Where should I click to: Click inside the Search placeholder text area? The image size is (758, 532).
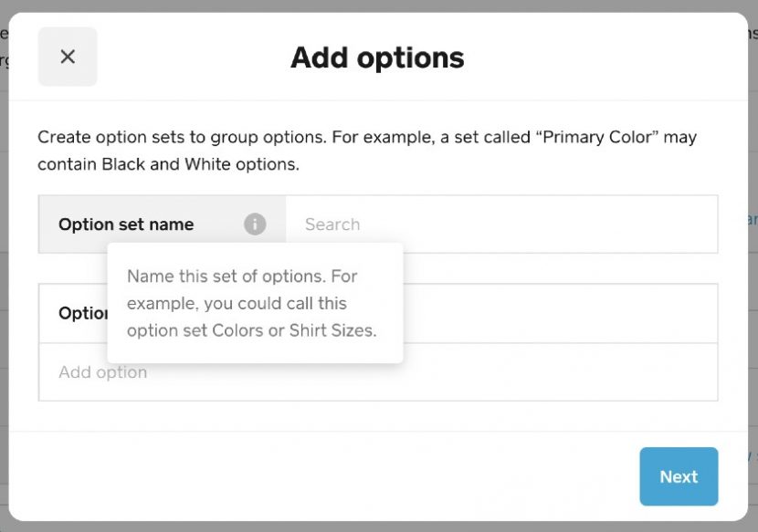pos(332,224)
